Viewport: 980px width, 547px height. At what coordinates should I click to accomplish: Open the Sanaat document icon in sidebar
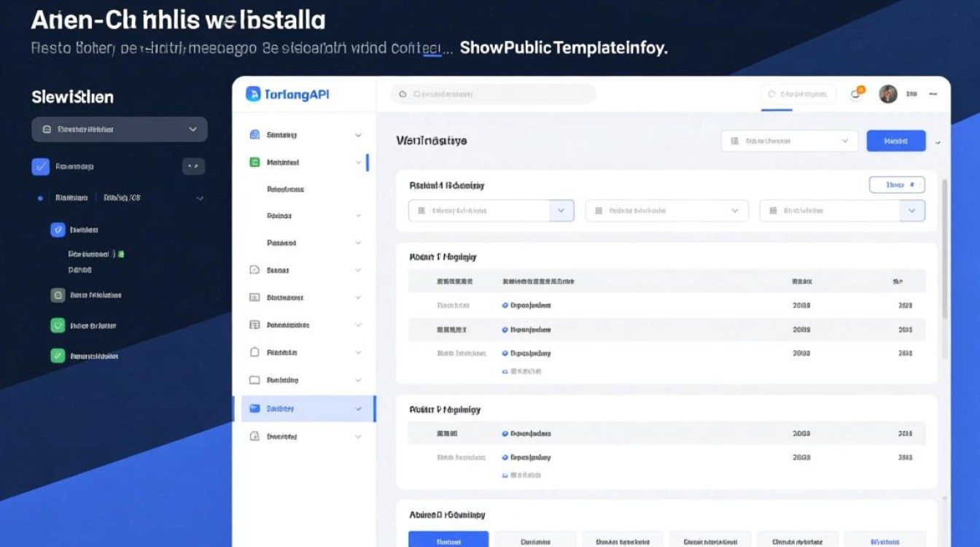point(256,270)
